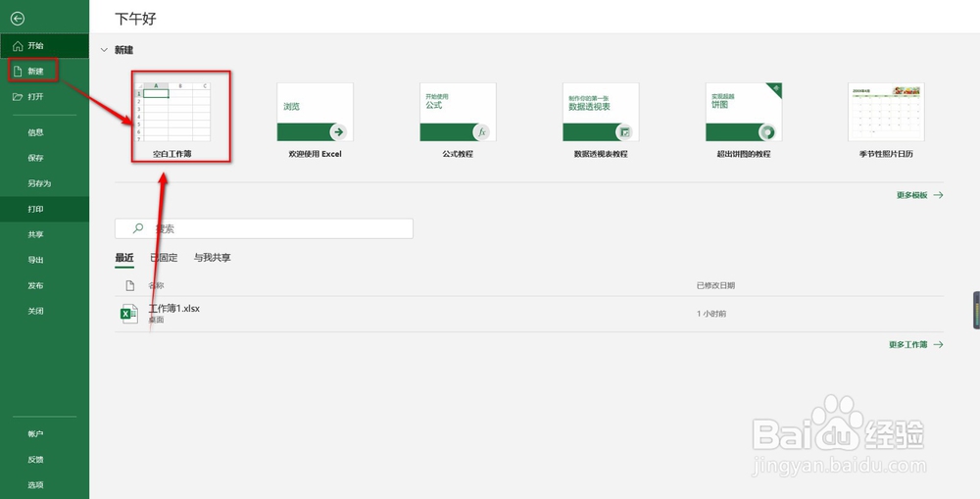This screenshot has width=980, height=499.
Task: Click the back arrow icon
Action: click(18, 19)
